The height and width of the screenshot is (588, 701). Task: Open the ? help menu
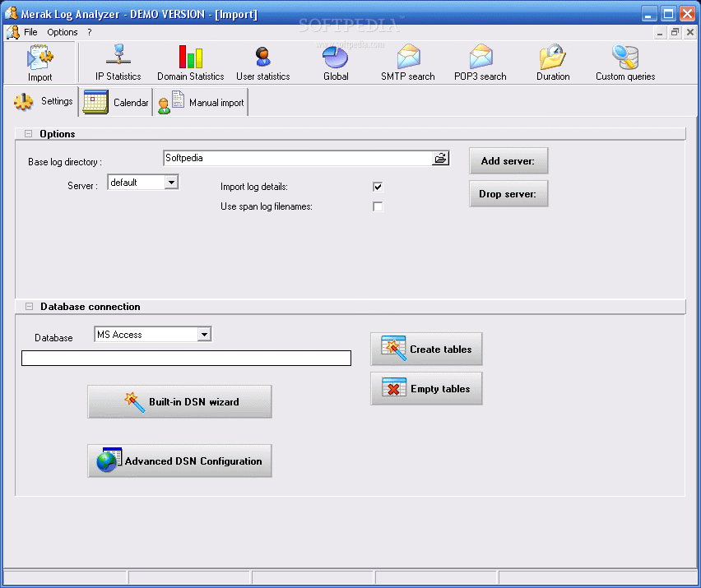[90, 32]
